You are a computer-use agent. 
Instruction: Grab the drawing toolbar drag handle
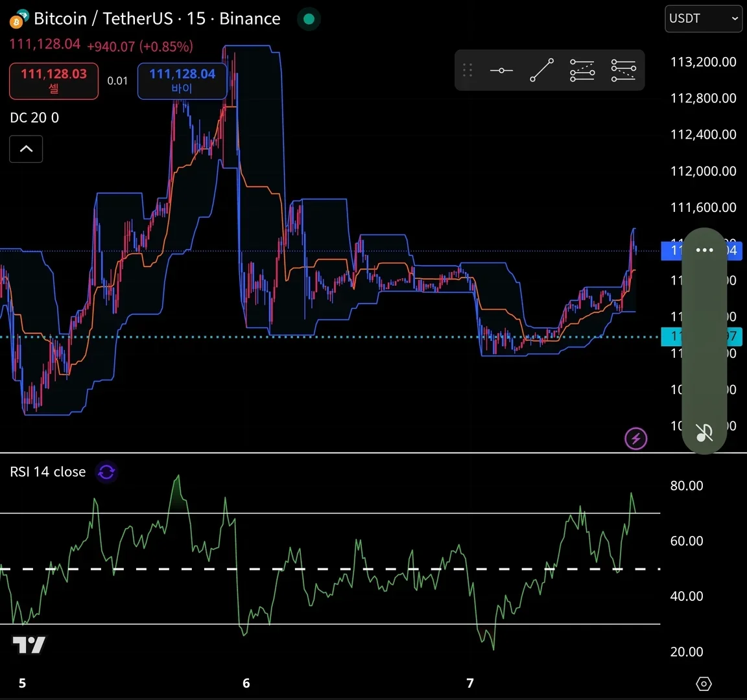tap(468, 70)
